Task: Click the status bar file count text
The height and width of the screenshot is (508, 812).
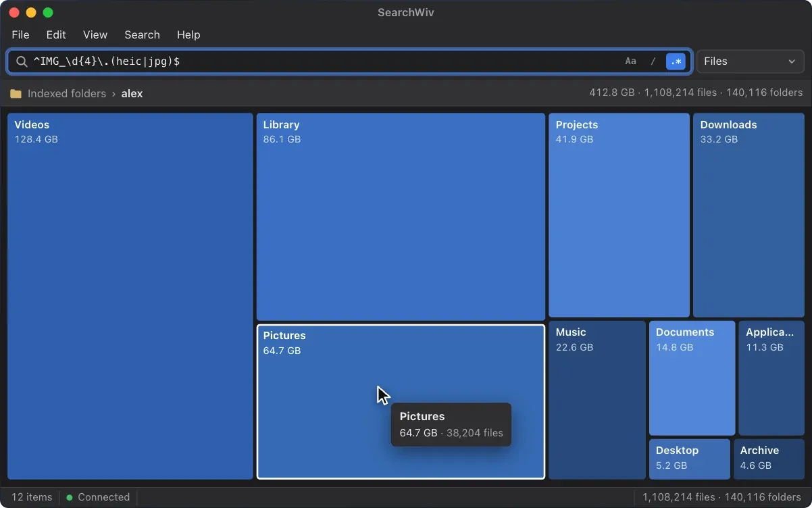Action: pyautogui.click(x=721, y=497)
